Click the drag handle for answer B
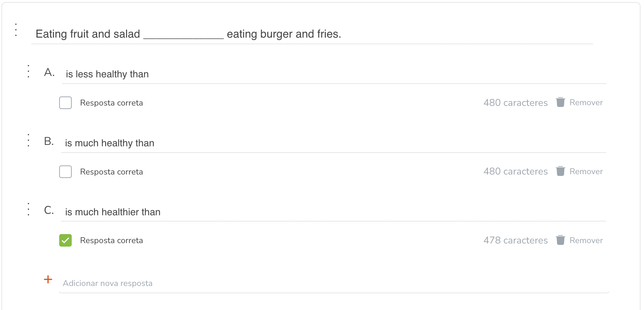This screenshot has width=644, height=310. [29, 140]
